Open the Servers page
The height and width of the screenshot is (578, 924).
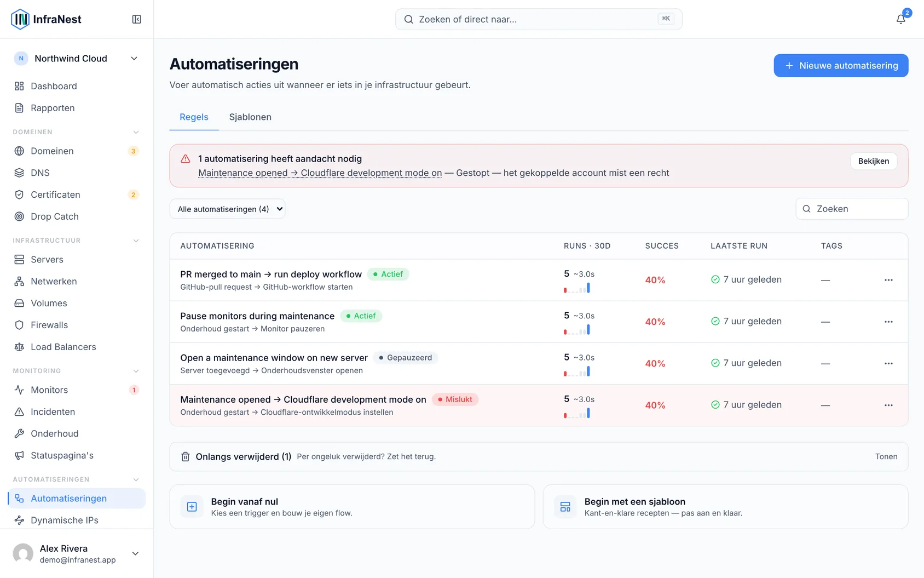tap(77, 259)
